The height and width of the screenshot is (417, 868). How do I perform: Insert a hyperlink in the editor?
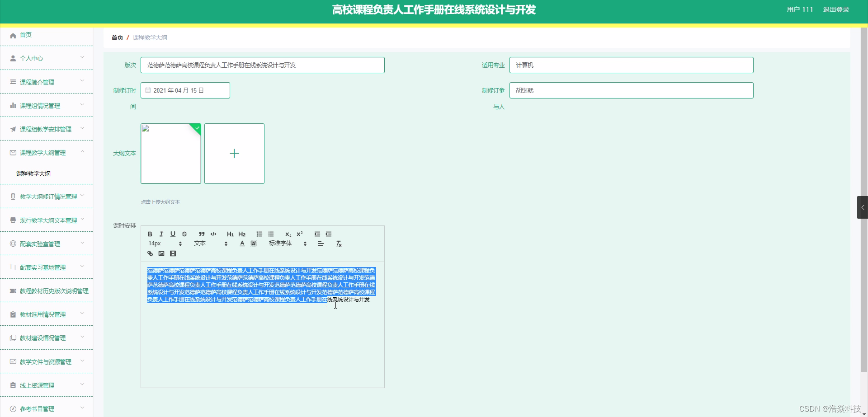(x=150, y=253)
